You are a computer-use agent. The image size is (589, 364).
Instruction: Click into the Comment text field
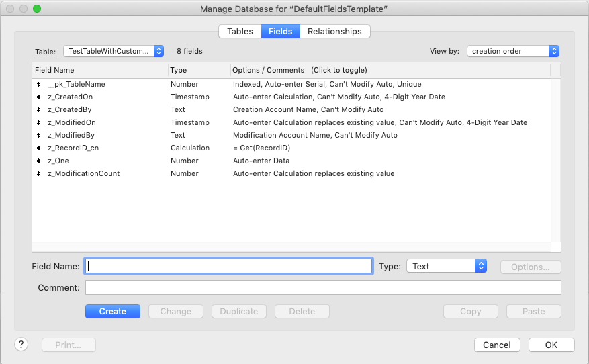[322, 288]
